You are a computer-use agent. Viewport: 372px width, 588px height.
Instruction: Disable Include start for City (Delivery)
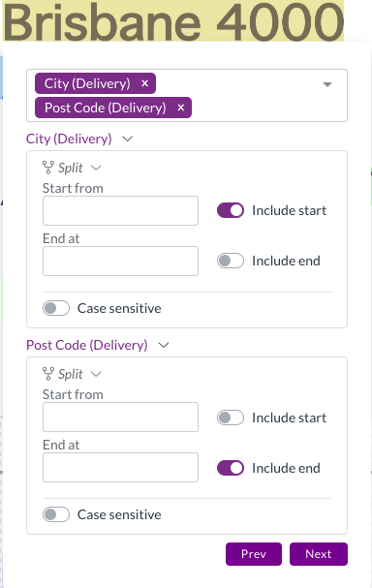231,210
